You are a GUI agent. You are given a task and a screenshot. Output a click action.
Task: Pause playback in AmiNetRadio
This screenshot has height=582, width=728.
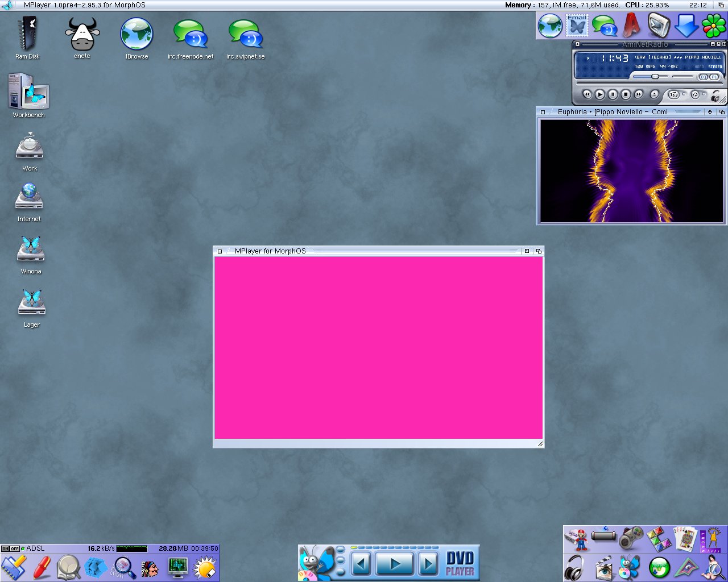pyautogui.click(x=613, y=94)
